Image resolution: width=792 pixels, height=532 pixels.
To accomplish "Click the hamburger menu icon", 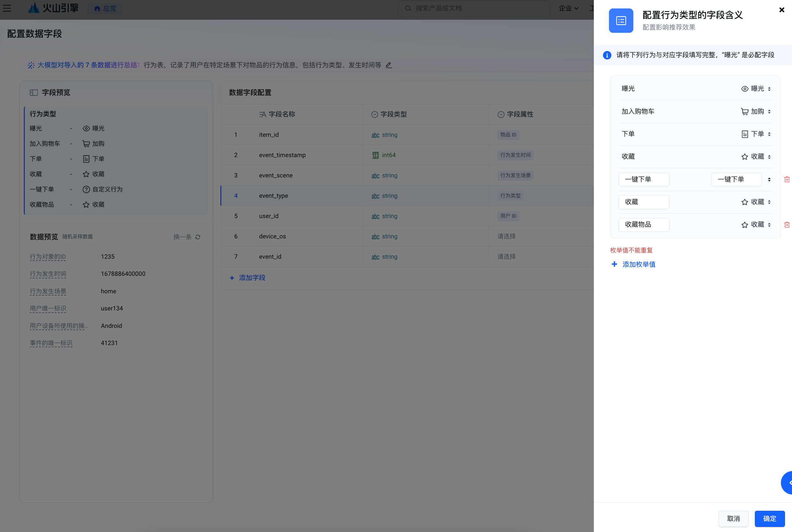I will (x=7, y=8).
